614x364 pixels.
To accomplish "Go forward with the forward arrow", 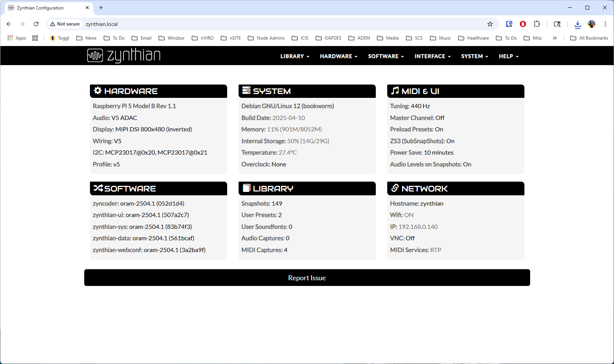I will point(22,24).
